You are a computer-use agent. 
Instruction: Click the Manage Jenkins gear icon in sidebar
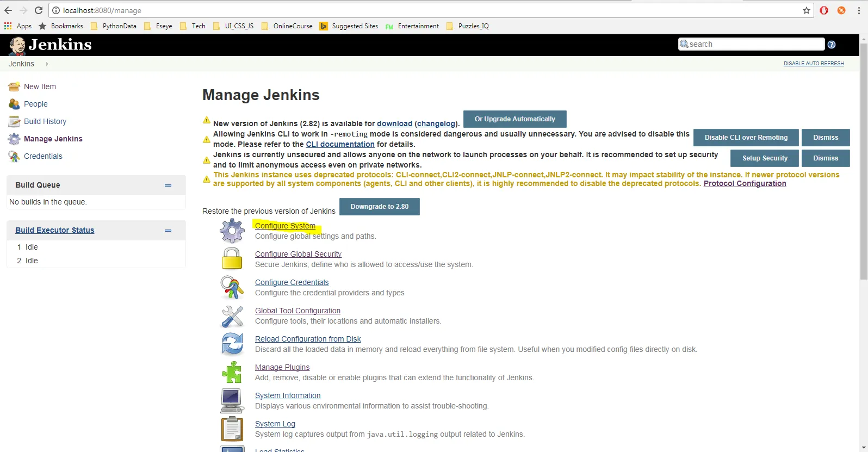coord(14,139)
